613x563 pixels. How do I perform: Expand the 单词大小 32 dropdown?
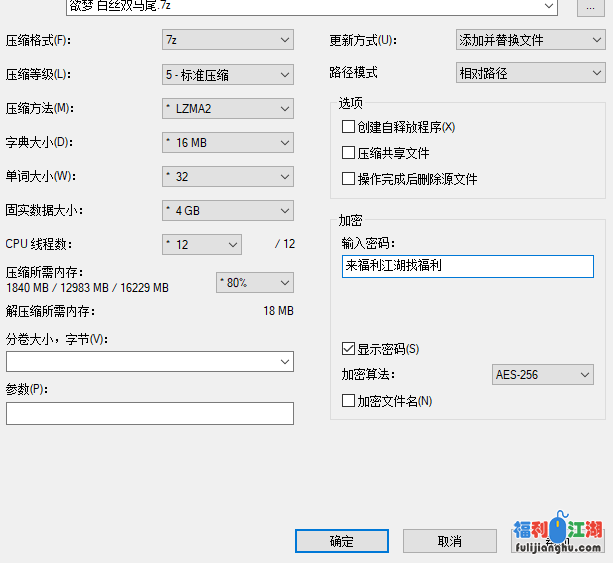pos(227,177)
